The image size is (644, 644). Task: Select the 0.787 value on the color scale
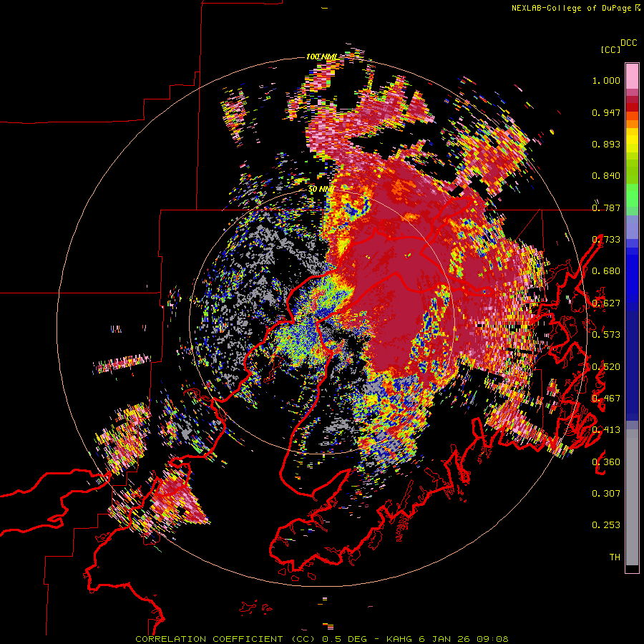pyautogui.click(x=606, y=208)
